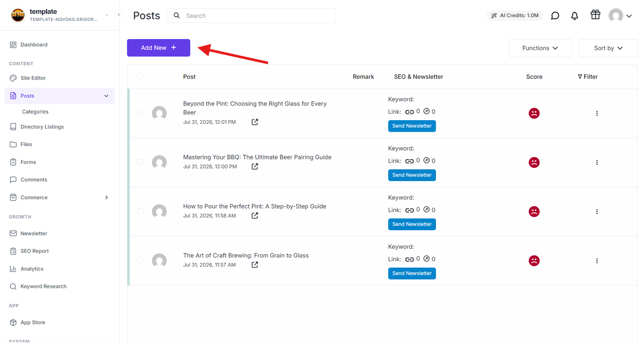Screen dimensions: 644x344
Task: Click three-dot menu for Craft Brewing post
Action: pyautogui.click(x=597, y=261)
